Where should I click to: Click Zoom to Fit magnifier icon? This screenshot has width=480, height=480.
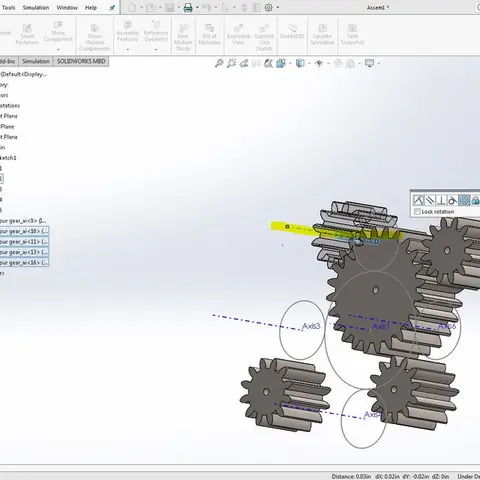click(219, 63)
